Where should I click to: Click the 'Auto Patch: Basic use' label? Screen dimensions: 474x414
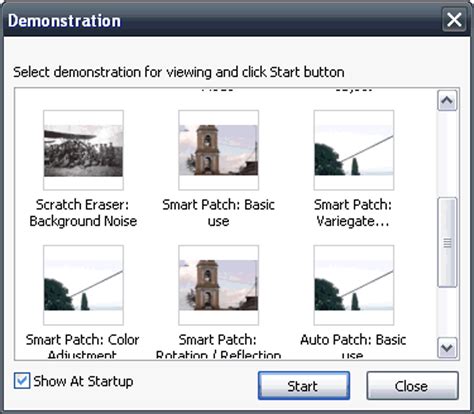point(353,347)
